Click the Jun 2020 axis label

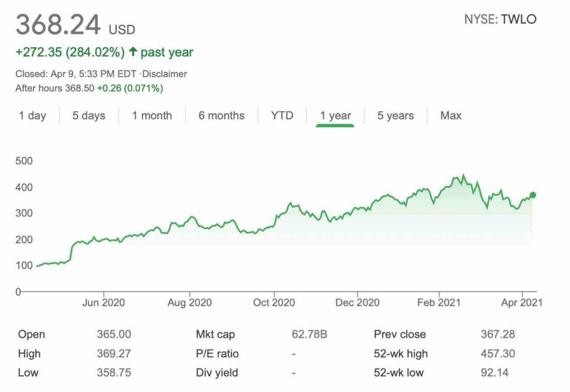click(x=104, y=302)
